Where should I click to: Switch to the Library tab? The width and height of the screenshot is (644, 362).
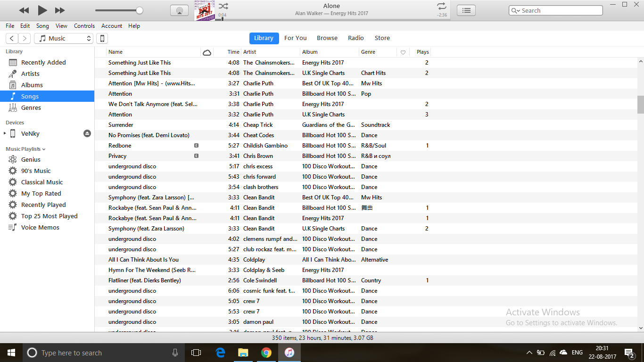264,38
